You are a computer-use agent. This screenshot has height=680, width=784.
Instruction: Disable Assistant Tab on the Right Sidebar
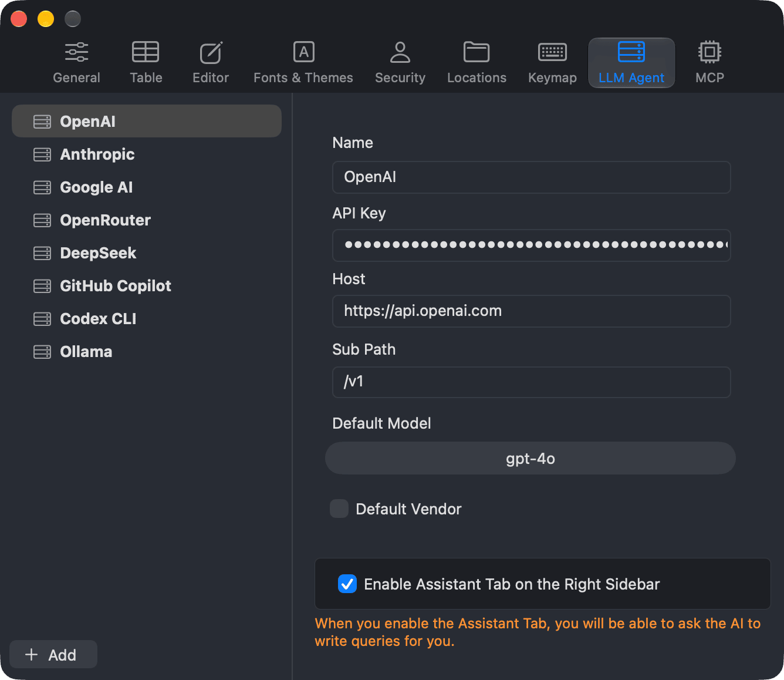[x=347, y=584]
